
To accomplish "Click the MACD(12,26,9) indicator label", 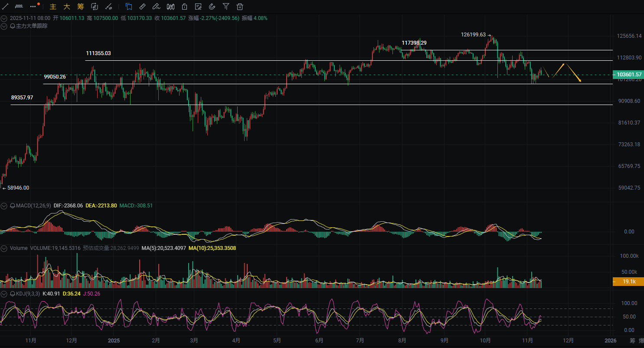I will (33, 206).
